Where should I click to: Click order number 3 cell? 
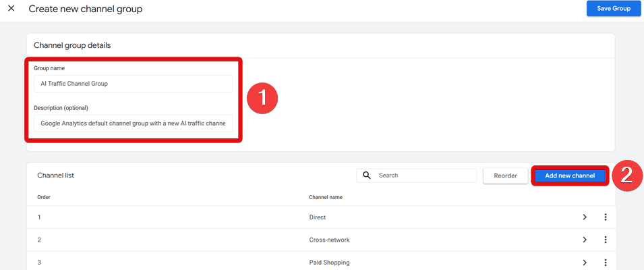click(x=39, y=263)
